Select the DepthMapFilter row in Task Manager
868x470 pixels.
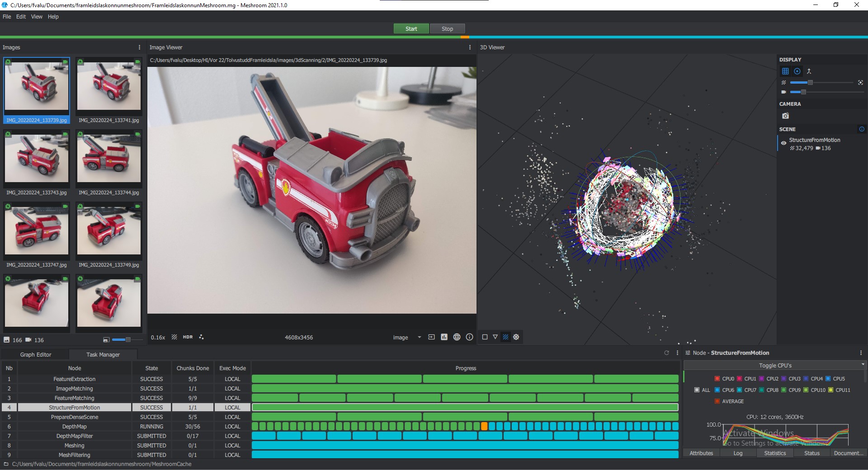[x=340, y=436]
